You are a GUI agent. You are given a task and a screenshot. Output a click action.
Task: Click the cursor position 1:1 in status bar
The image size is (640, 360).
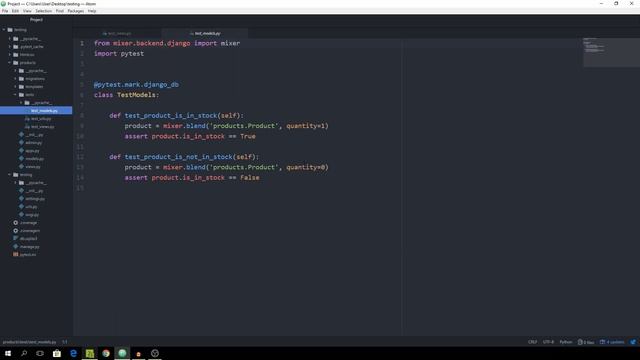64,342
